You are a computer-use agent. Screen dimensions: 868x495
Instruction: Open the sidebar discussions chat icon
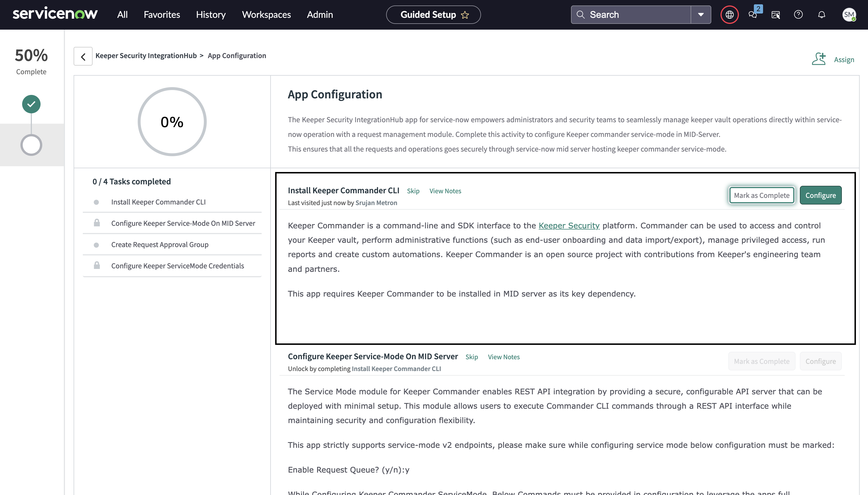click(x=752, y=15)
